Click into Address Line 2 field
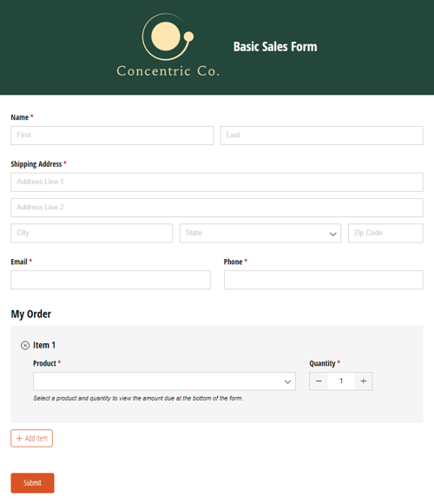The image size is (434, 504). pyautogui.click(x=217, y=208)
